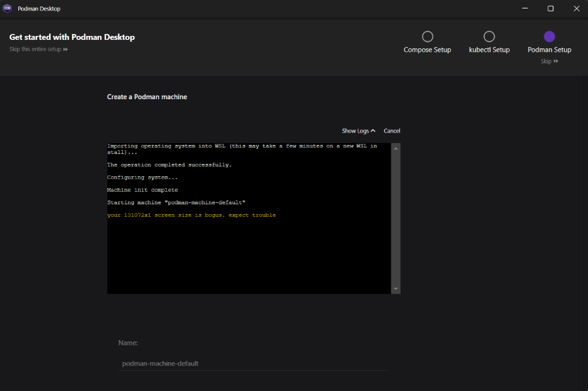Close the Podman Desktop window
Screen dimensions: 588x391
(x=576, y=8)
